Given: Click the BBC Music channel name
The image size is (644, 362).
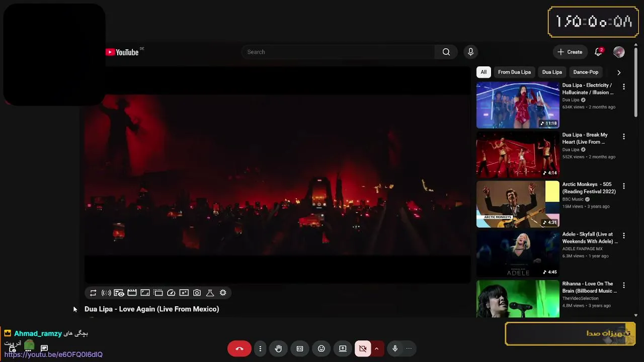Looking at the screenshot, I should [573, 199].
